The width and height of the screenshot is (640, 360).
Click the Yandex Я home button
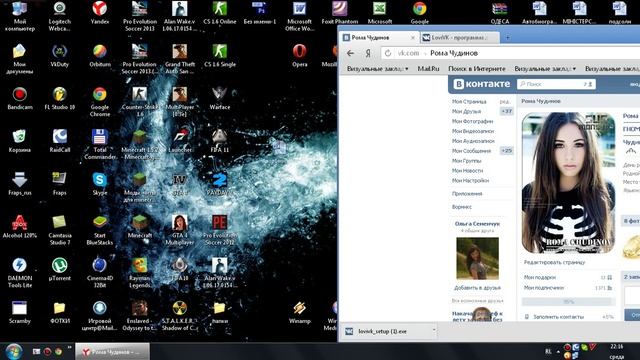[x=368, y=53]
